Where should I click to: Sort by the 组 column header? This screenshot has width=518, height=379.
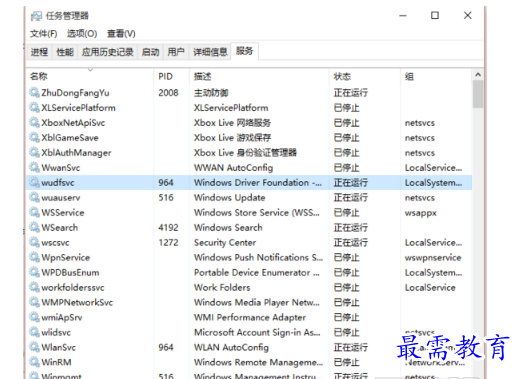(436, 76)
